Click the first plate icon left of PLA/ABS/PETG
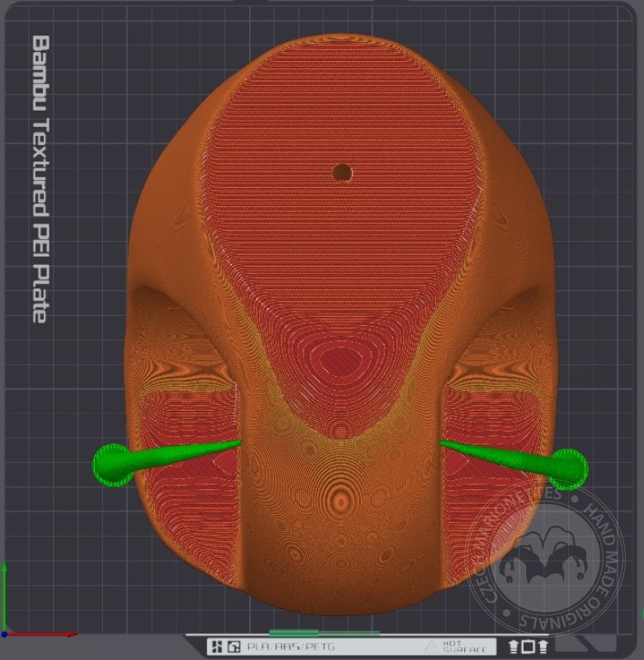The image size is (644, 660). tap(218, 647)
